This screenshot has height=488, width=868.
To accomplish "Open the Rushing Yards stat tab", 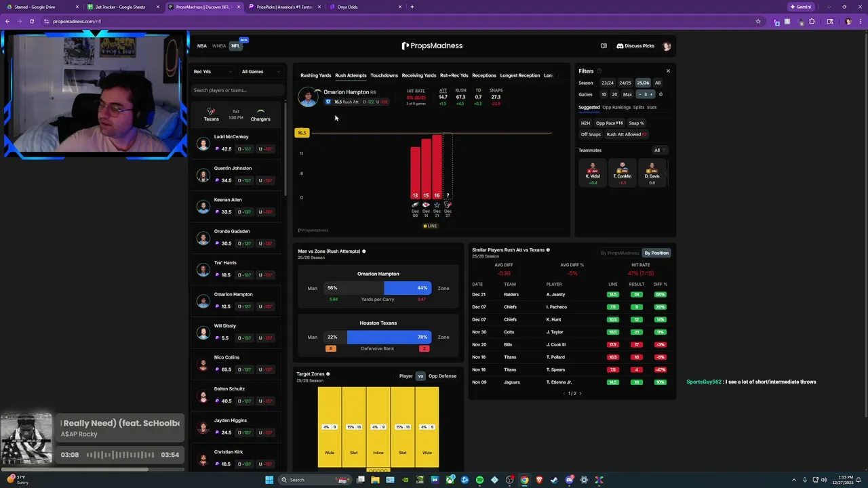I will (316, 75).
